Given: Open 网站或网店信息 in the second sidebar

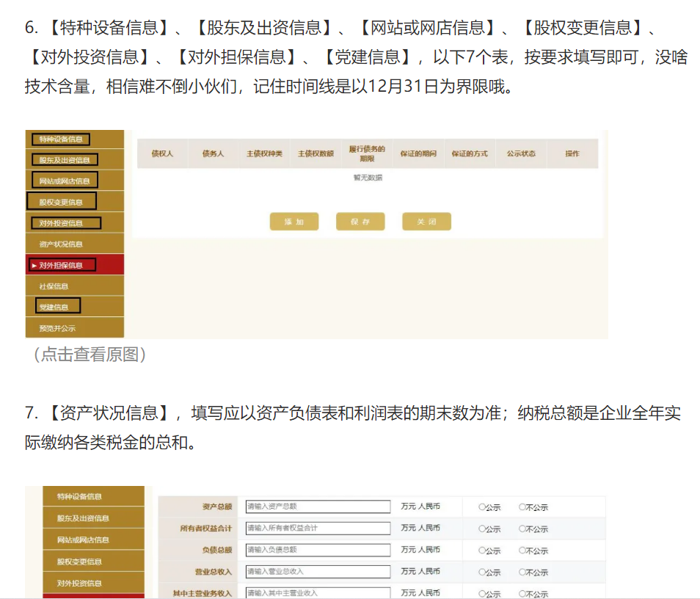Looking at the screenshot, I should [x=93, y=540].
